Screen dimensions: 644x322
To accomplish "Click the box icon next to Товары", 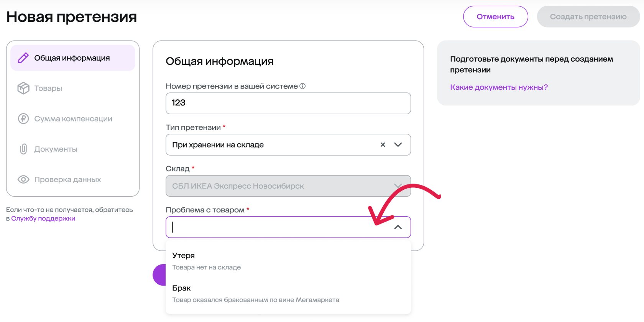I will click(23, 88).
